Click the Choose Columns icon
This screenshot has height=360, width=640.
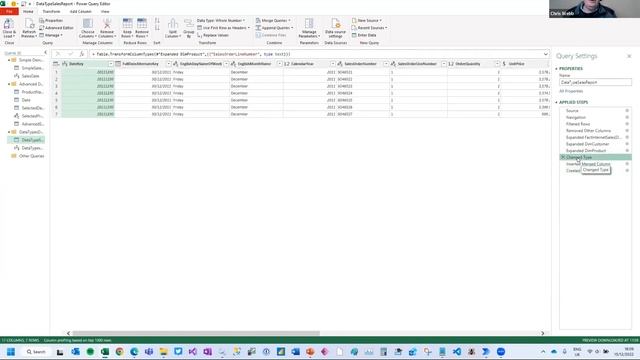pos(88,24)
